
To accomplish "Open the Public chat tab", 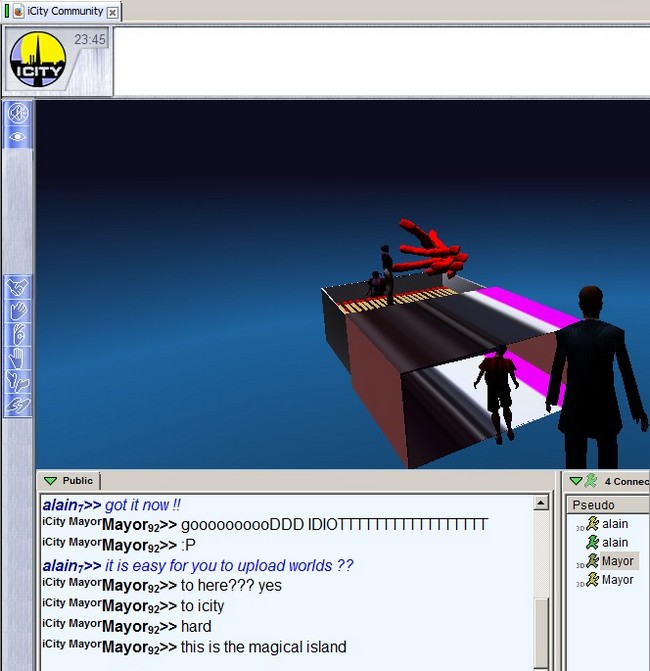I will (68, 481).
